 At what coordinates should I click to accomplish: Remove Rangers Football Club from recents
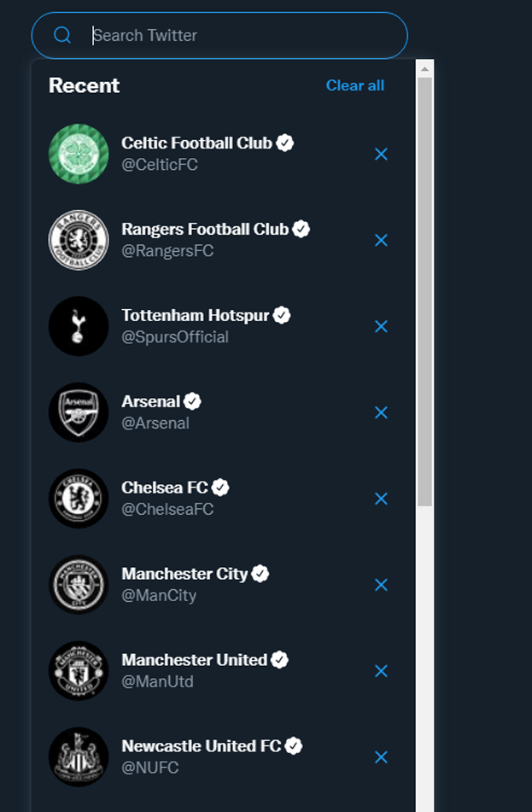[381, 240]
